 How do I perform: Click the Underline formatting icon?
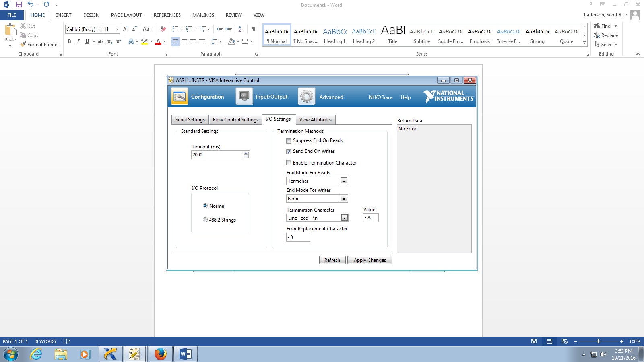tap(87, 41)
